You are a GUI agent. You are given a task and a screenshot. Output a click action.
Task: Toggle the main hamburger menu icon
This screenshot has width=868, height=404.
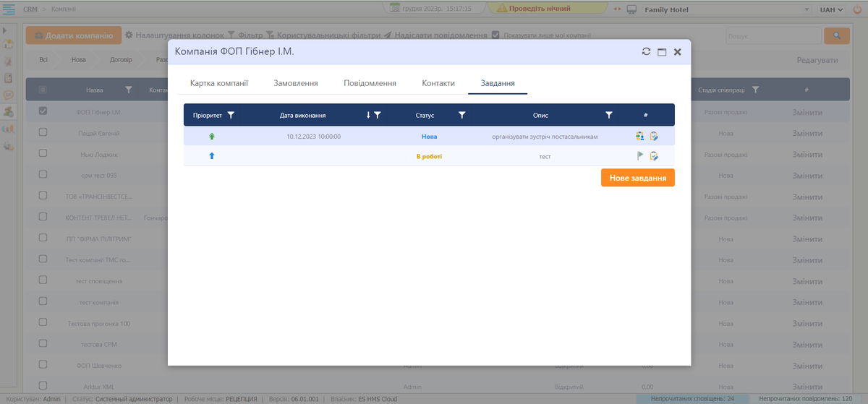tap(10, 9)
